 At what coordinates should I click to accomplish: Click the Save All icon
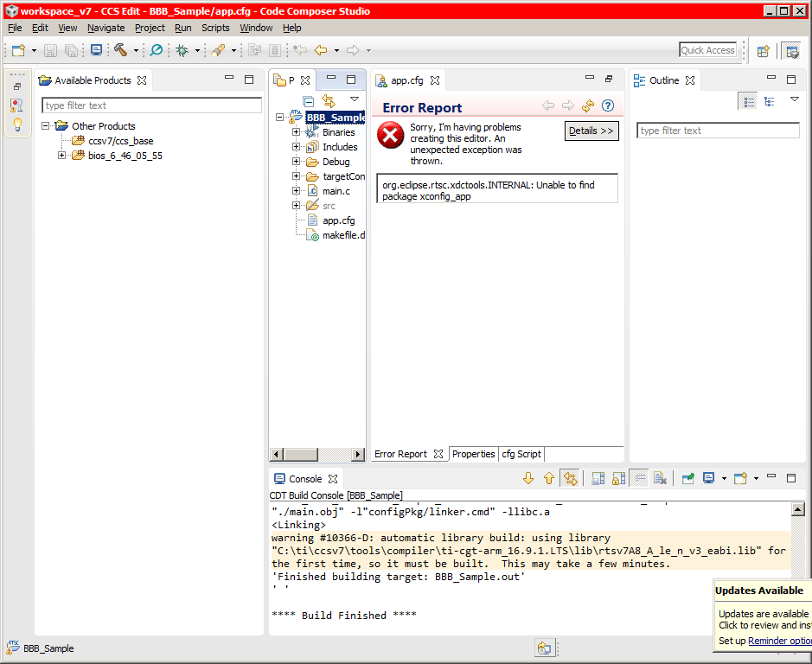71,50
